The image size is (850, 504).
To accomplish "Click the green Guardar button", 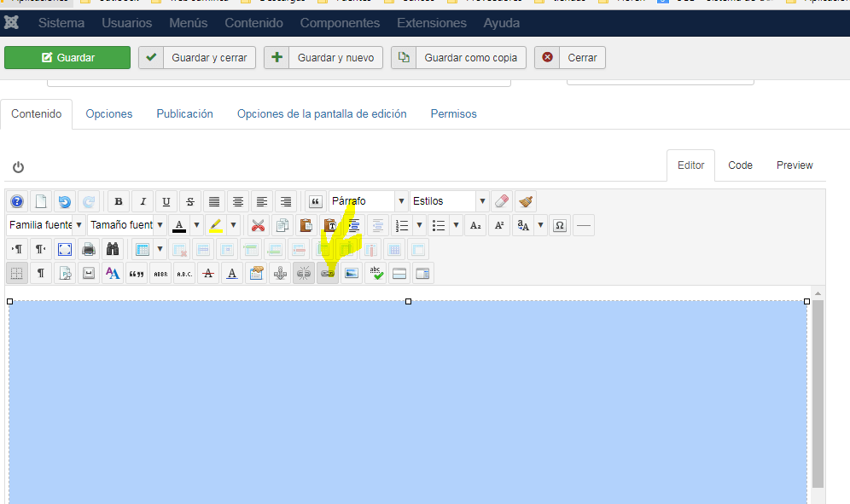I will [67, 57].
